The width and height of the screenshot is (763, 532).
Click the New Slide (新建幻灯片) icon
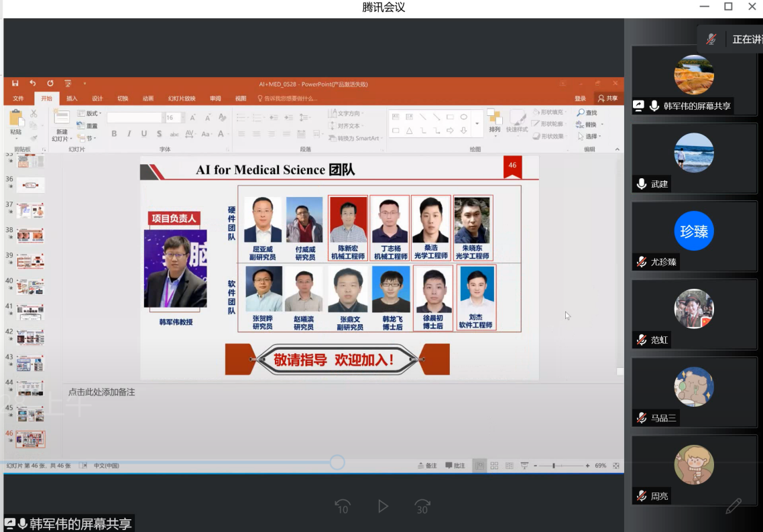62,120
